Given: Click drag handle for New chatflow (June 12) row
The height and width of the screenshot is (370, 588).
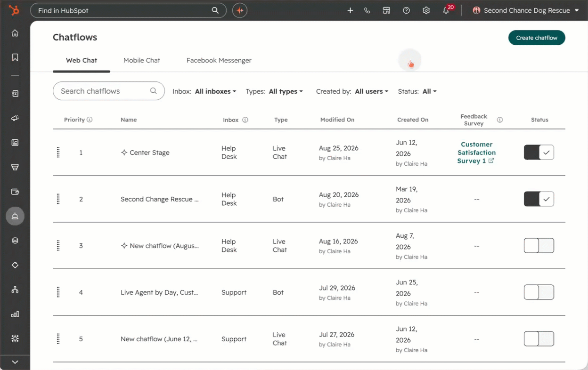Looking at the screenshot, I should [x=58, y=339].
